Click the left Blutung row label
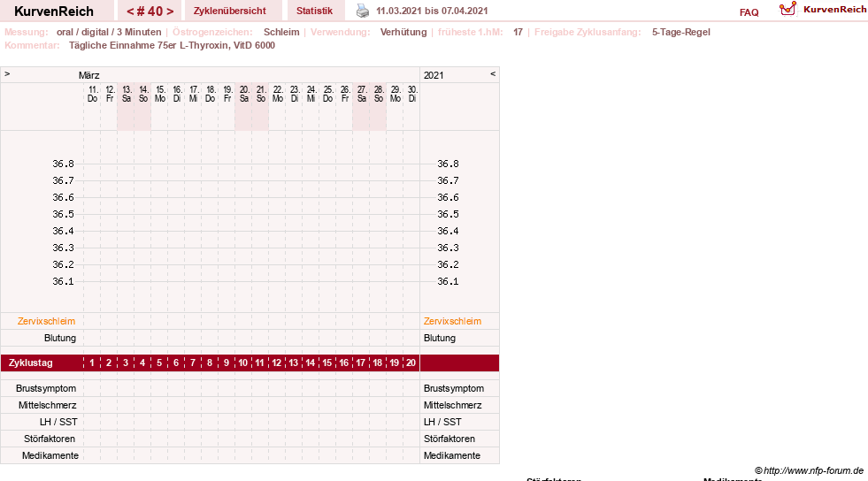 [x=60, y=338]
